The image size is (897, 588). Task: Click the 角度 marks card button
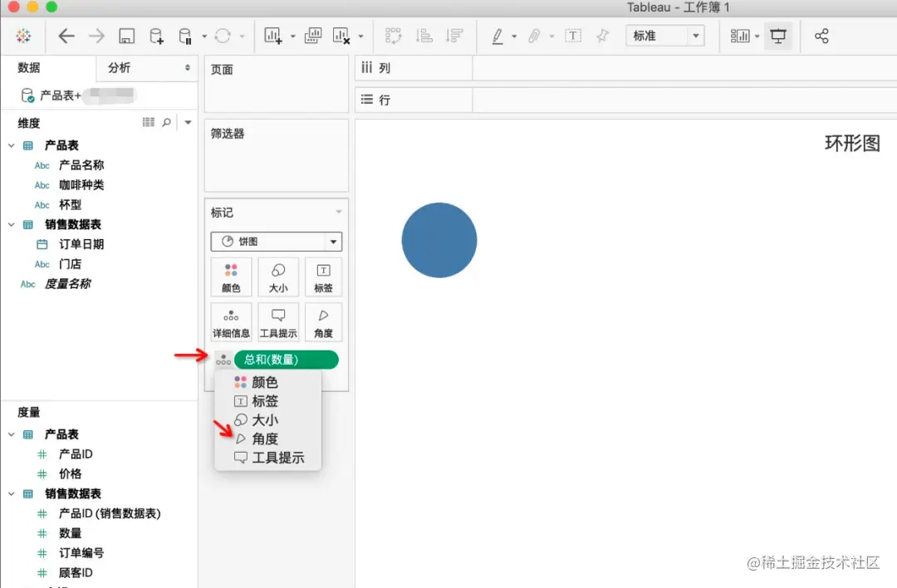tap(323, 322)
